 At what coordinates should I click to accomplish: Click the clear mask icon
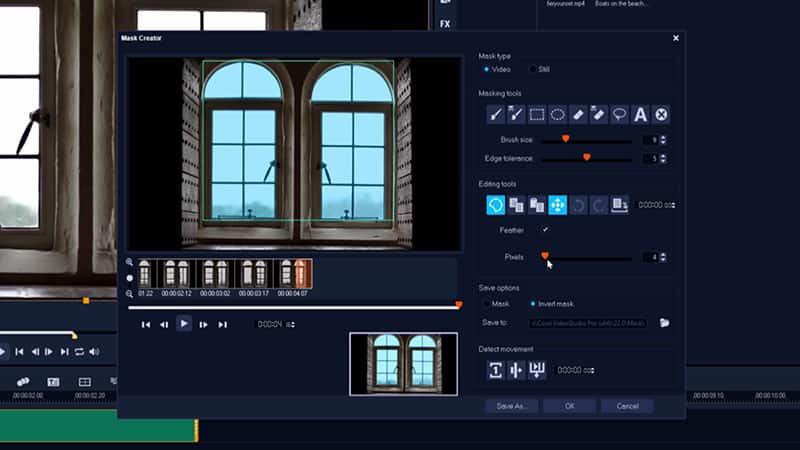pyautogui.click(x=661, y=114)
